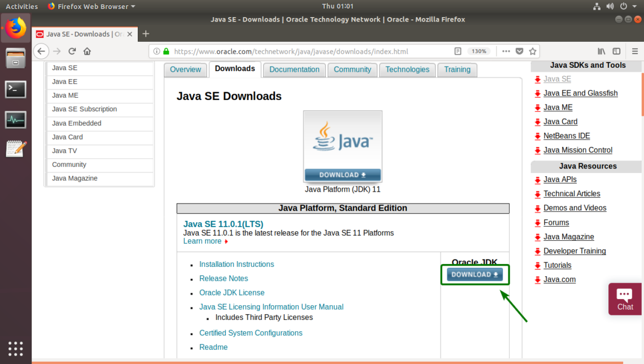Image resolution: width=644 pixels, height=364 pixels.
Task: Select the Downloads tab
Action: [x=235, y=68]
